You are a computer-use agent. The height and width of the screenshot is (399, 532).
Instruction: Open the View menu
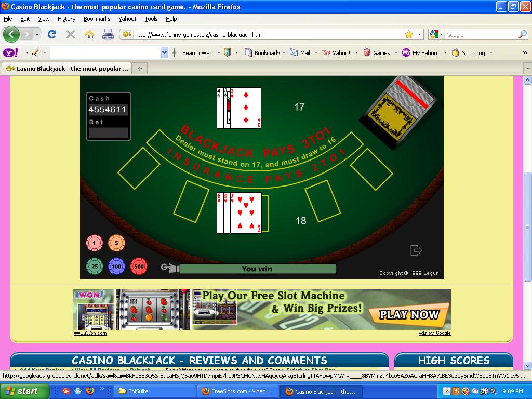[x=44, y=19]
